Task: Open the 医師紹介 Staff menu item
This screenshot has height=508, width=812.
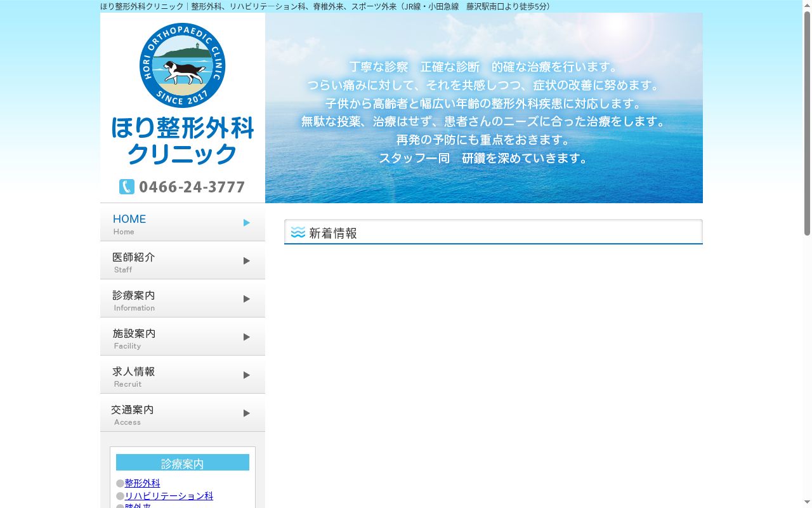Action: (x=183, y=260)
